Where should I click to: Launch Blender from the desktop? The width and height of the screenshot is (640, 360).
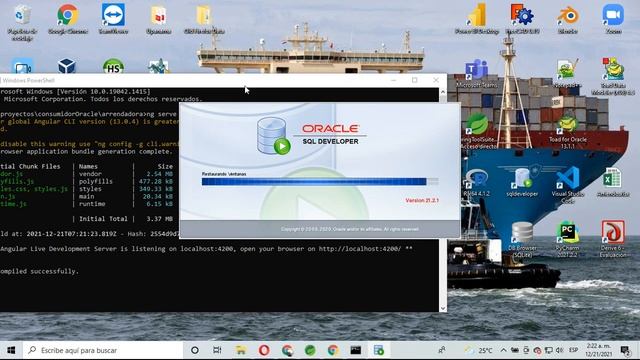pyautogui.click(x=568, y=19)
